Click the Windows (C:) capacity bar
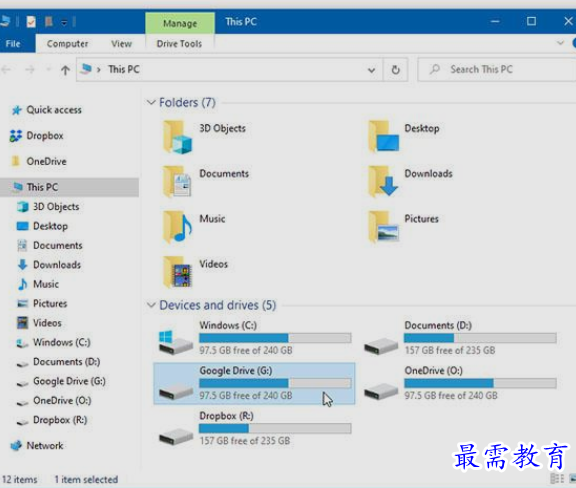Viewport: 576px width, 488px height. pyautogui.click(x=275, y=338)
